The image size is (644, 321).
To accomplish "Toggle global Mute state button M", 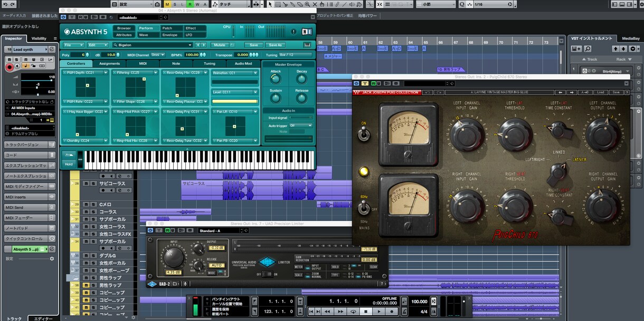I will tap(167, 4).
